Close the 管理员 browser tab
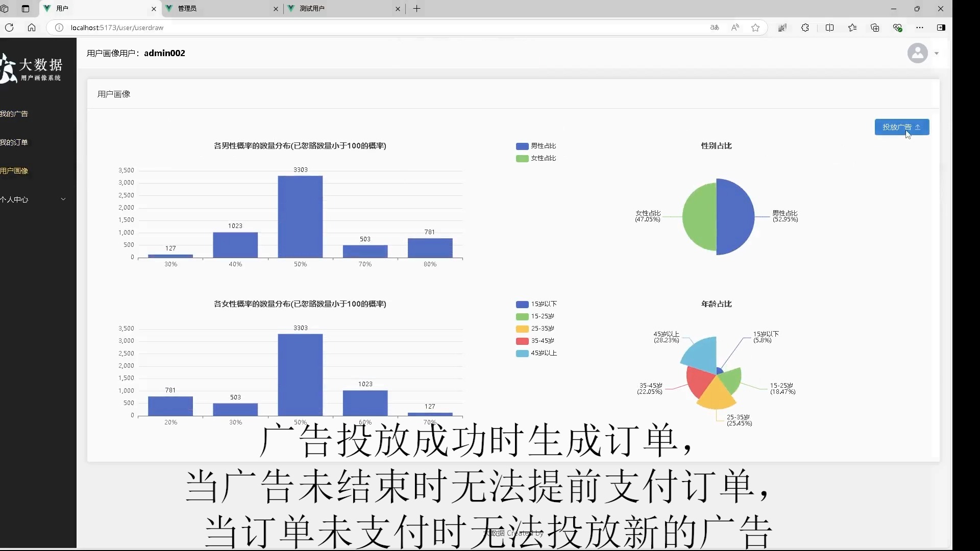This screenshot has height=551, width=980. pyautogui.click(x=276, y=9)
